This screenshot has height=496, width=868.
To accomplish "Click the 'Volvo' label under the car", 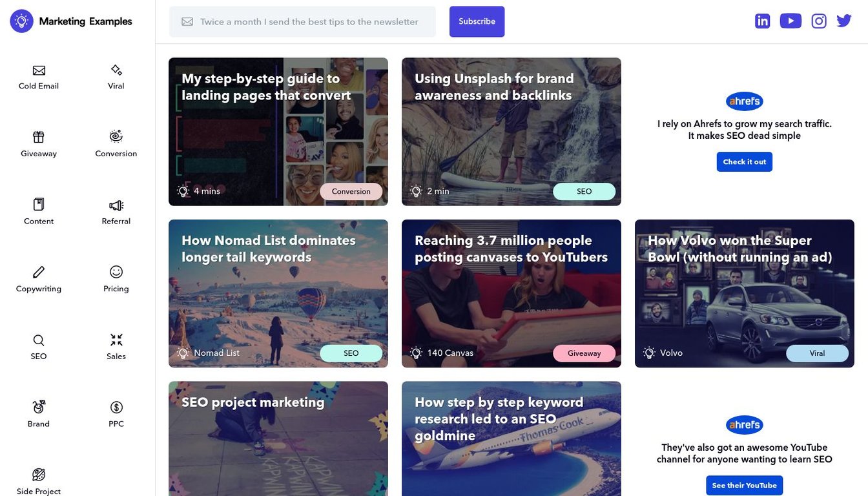I will click(x=672, y=353).
